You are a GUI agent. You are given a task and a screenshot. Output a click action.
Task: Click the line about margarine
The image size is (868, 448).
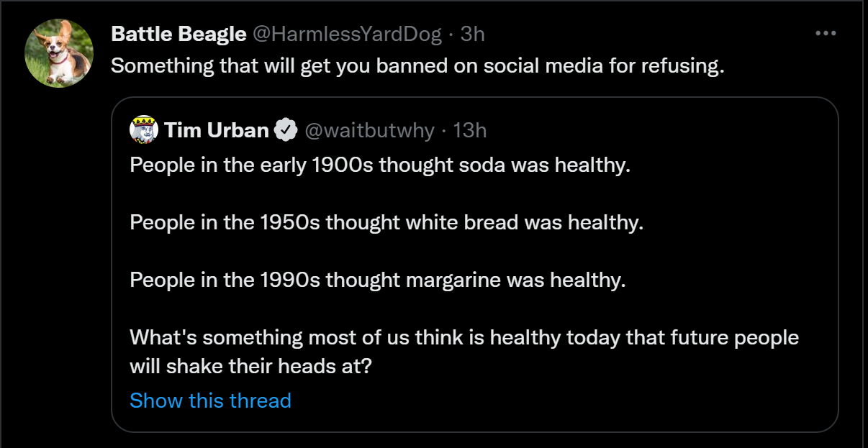coord(378,280)
